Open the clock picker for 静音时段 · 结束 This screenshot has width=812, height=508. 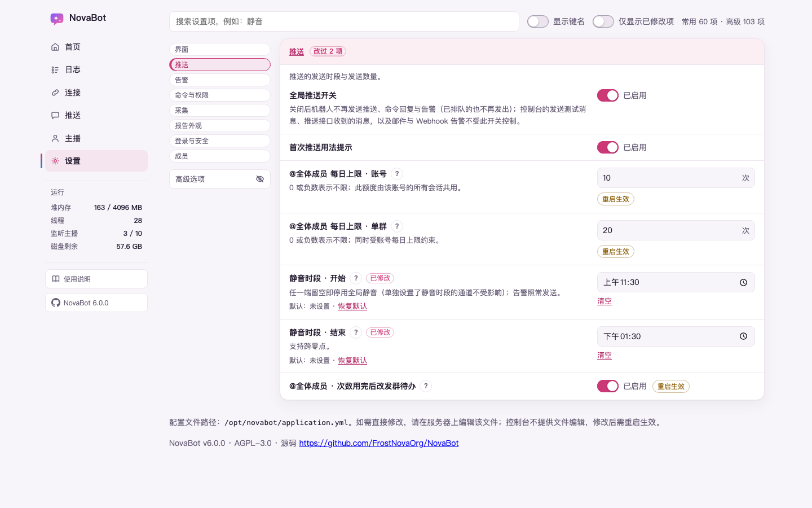click(743, 336)
